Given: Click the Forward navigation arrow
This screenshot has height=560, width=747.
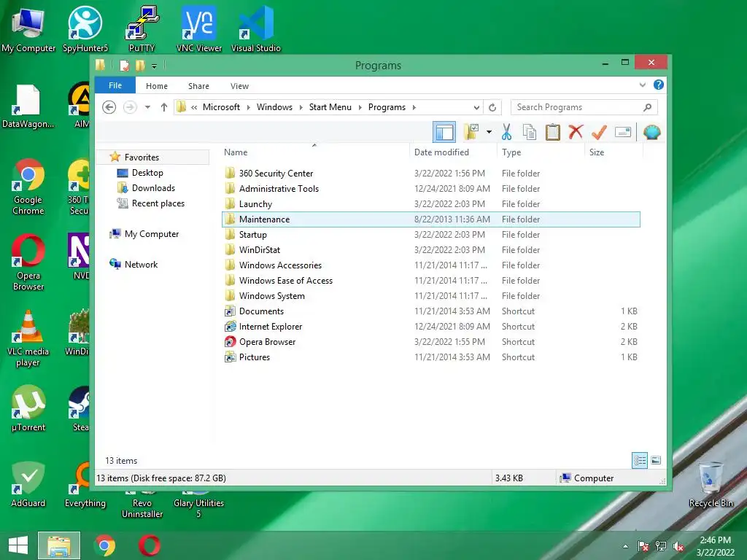Looking at the screenshot, I should point(130,107).
